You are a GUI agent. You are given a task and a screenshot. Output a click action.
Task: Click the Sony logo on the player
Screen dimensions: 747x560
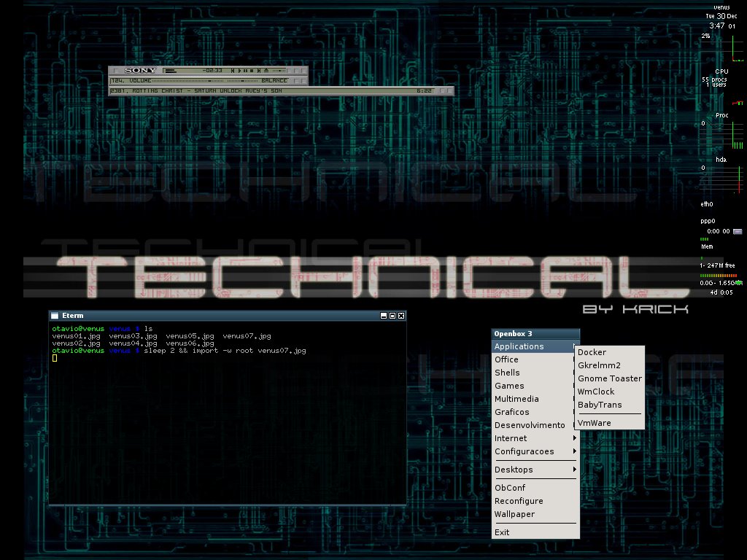[140, 71]
